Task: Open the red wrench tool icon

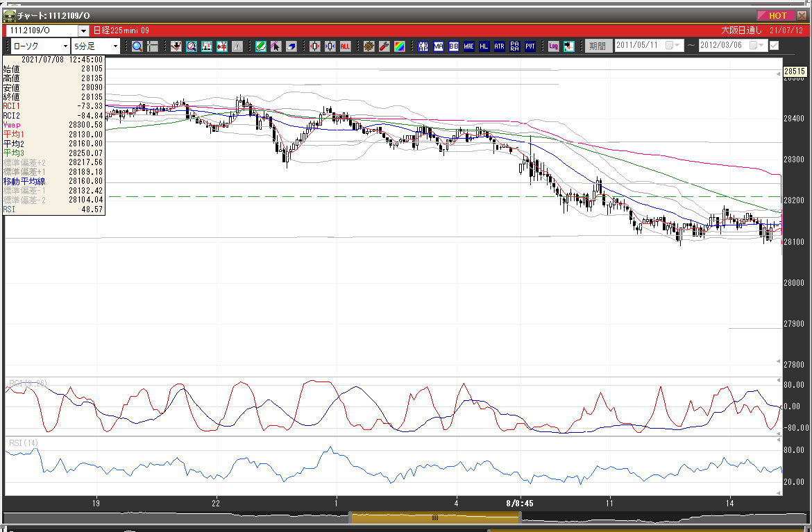Action: (x=384, y=46)
